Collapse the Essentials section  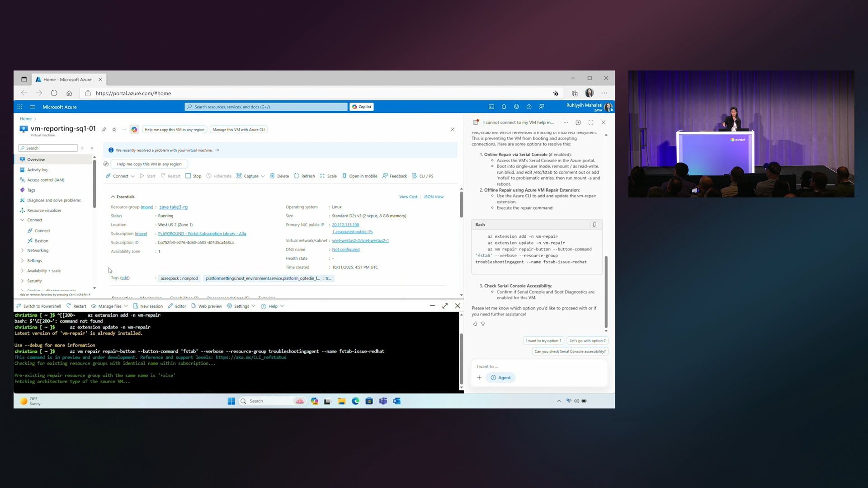[113, 197]
